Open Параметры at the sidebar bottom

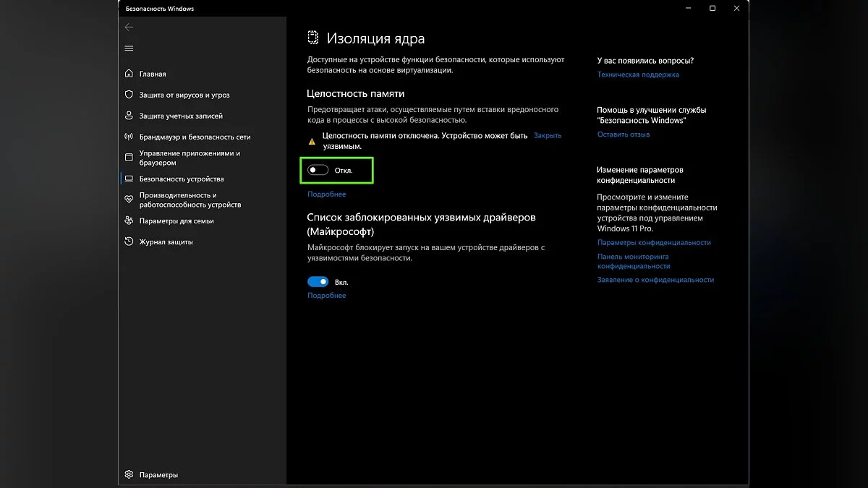pyautogui.click(x=158, y=475)
